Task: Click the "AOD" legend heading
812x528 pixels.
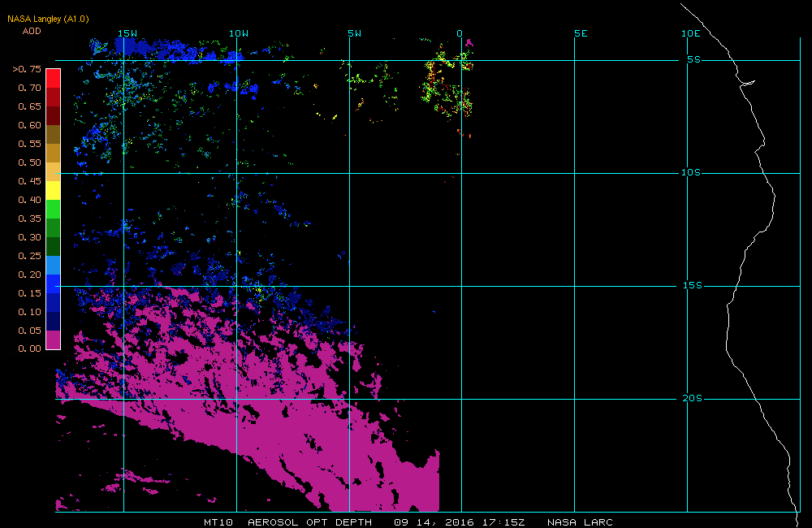Action: [x=32, y=31]
